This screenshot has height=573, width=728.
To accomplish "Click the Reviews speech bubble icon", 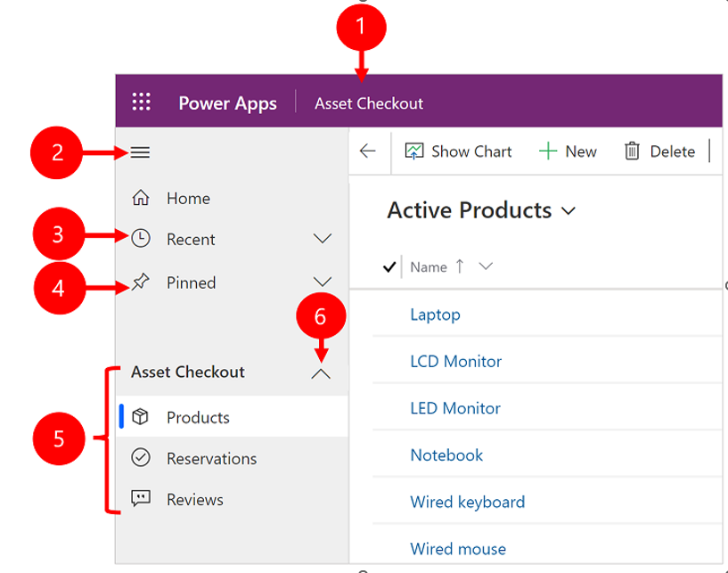I will 140,499.
